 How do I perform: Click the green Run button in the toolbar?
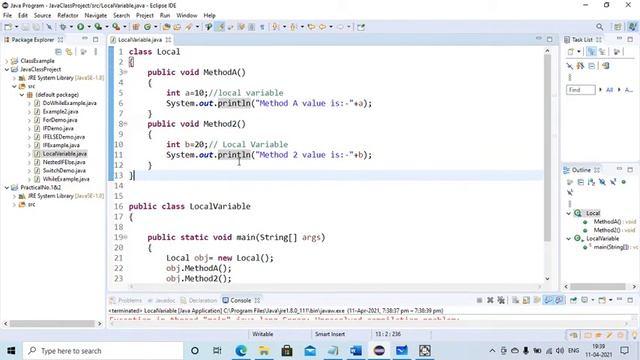pyautogui.click(x=80, y=27)
